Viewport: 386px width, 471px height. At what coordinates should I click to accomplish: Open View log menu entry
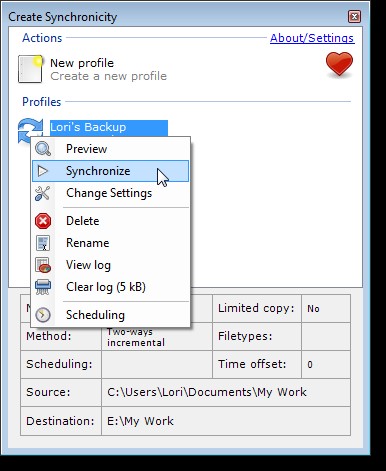[x=110, y=265]
